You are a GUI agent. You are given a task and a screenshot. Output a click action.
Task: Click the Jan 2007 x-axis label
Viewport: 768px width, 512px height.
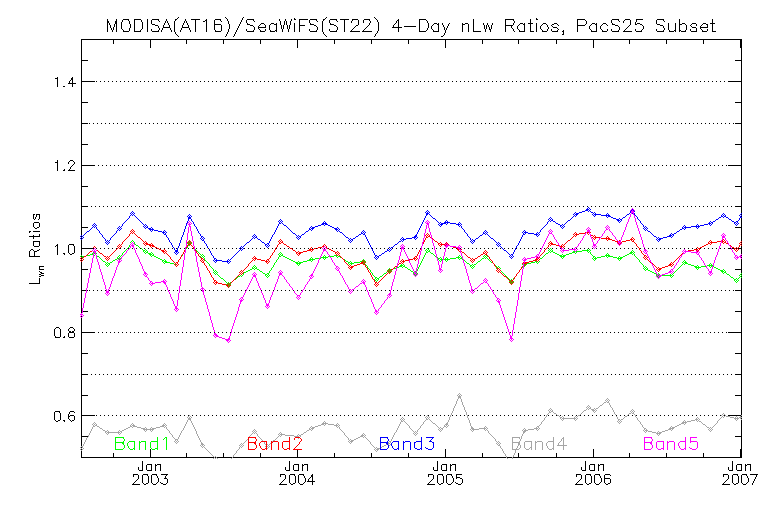(x=740, y=473)
